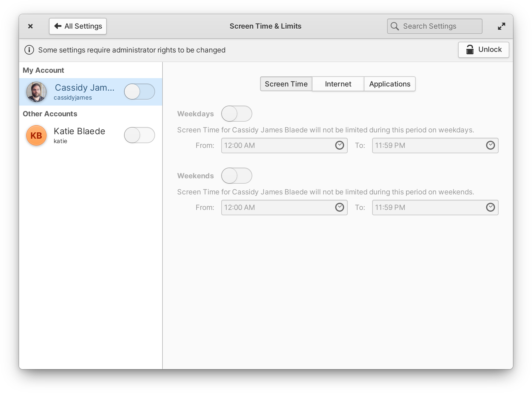Click the Unlock button
The image size is (532, 393).
483,49
